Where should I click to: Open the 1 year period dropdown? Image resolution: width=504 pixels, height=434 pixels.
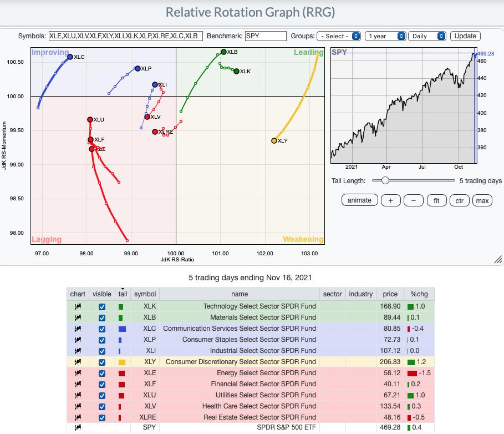(385, 36)
